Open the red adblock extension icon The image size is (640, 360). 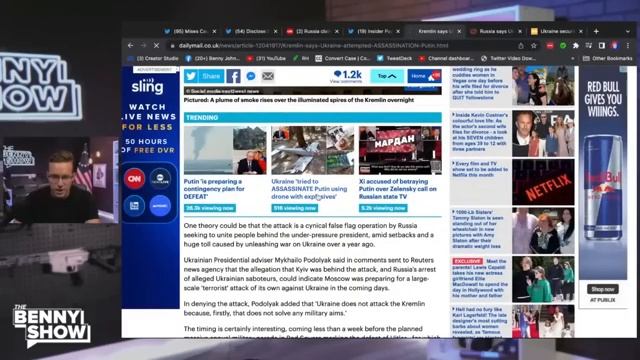coord(550,46)
